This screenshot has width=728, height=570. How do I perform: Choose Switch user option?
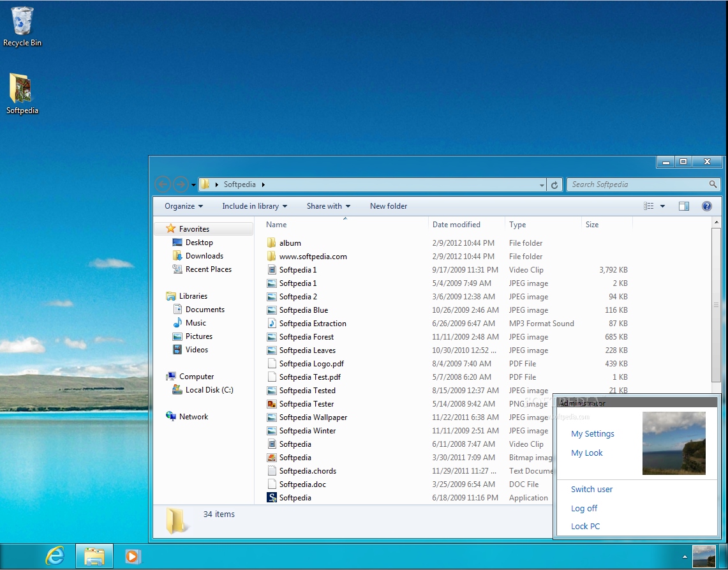[x=591, y=489]
